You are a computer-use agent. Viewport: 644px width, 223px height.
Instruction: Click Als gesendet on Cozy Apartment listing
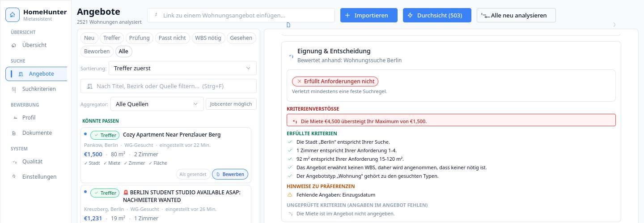193,174
